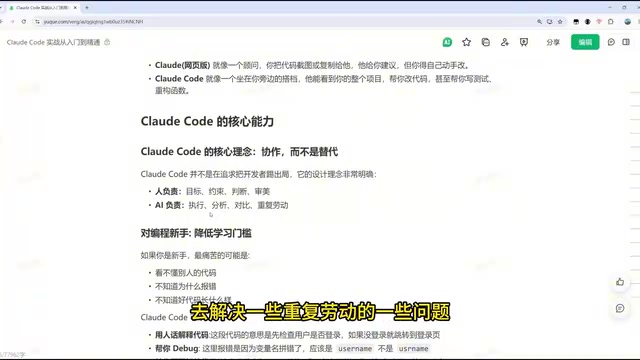Click the word count in the bottom-left corner
Image resolution: width=640 pixels, height=360 pixels.
click(12, 355)
